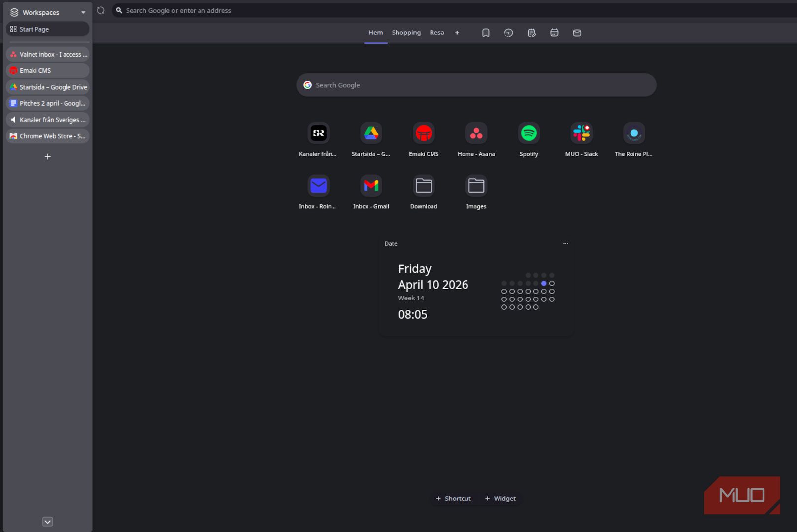Click the Add Widget button
This screenshot has height=532, width=797.
tap(500, 499)
